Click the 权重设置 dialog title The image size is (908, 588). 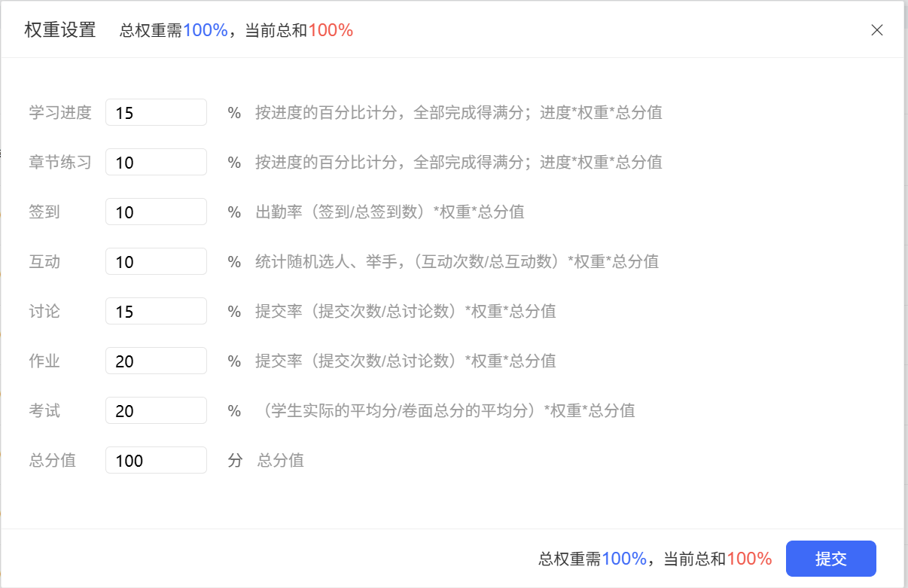pyautogui.click(x=60, y=30)
